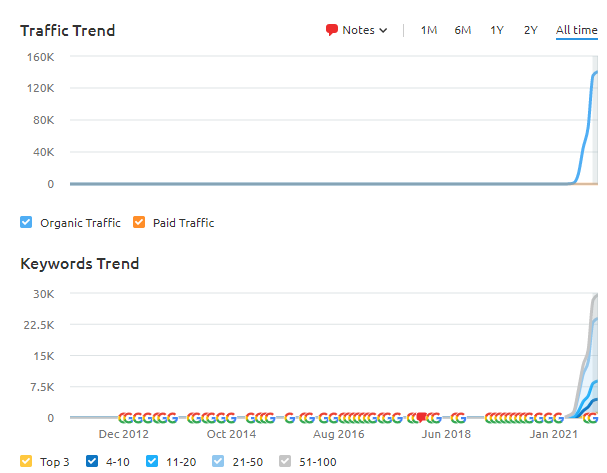Click the last Google update marker before Jan 2021
The image size is (607, 473).
557,418
